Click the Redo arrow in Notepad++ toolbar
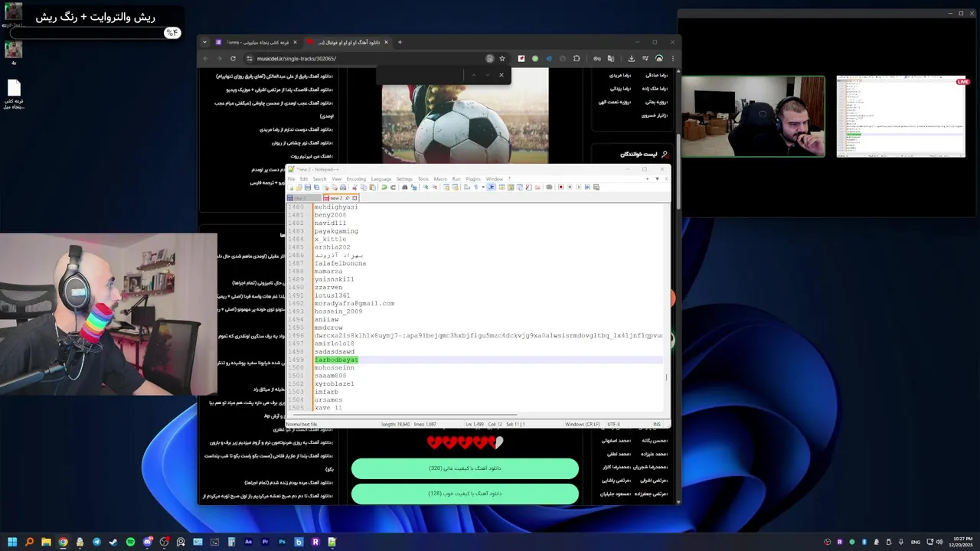Image resolution: width=980 pixels, height=551 pixels. point(393,187)
